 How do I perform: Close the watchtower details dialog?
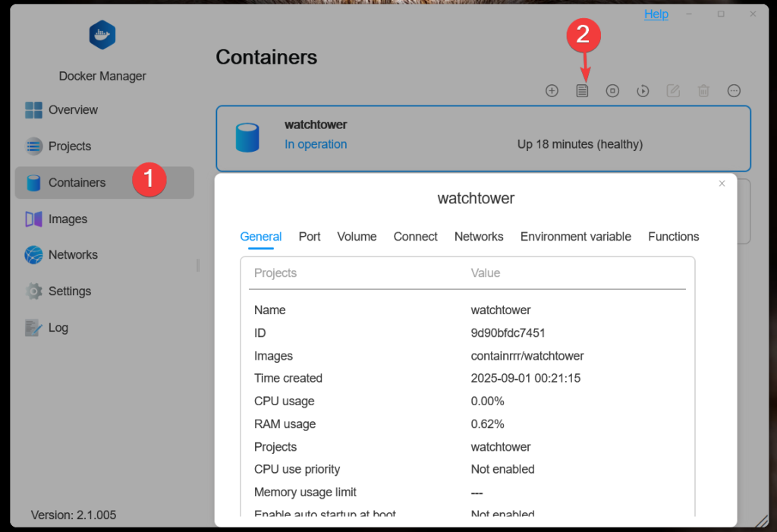[722, 184]
